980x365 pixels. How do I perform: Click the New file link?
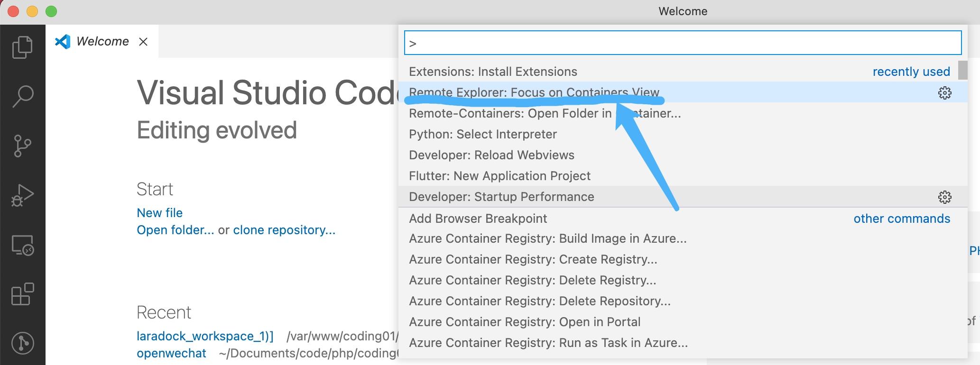coord(159,213)
